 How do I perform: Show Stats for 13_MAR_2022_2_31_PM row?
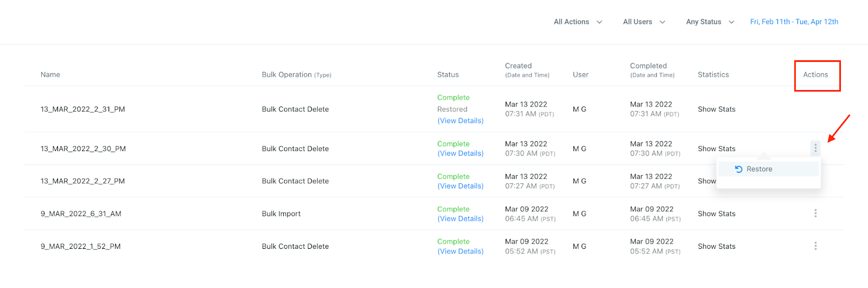(x=716, y=109)
